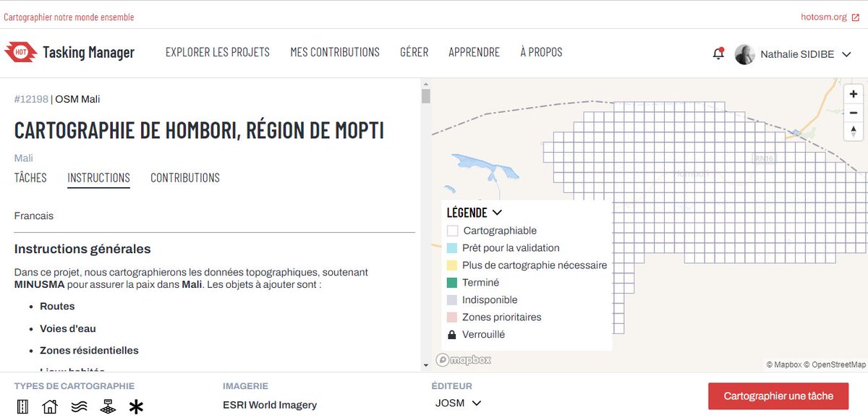
Task: Switch to the TÂCHES tab
Action: 30,178
